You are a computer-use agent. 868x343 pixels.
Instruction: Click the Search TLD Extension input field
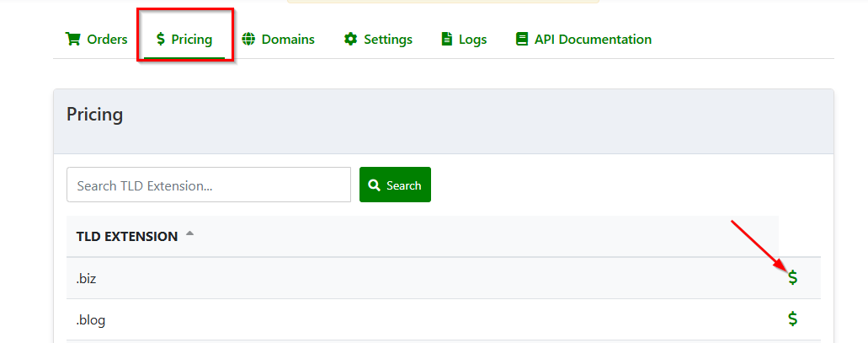(x=209, y=185)
